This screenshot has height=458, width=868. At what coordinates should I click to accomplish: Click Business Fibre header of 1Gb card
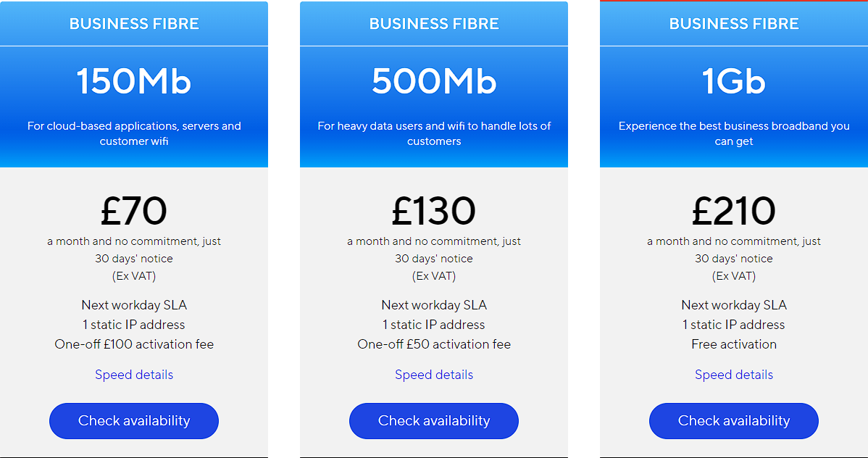pyautogui.click(x=734, y=24)
